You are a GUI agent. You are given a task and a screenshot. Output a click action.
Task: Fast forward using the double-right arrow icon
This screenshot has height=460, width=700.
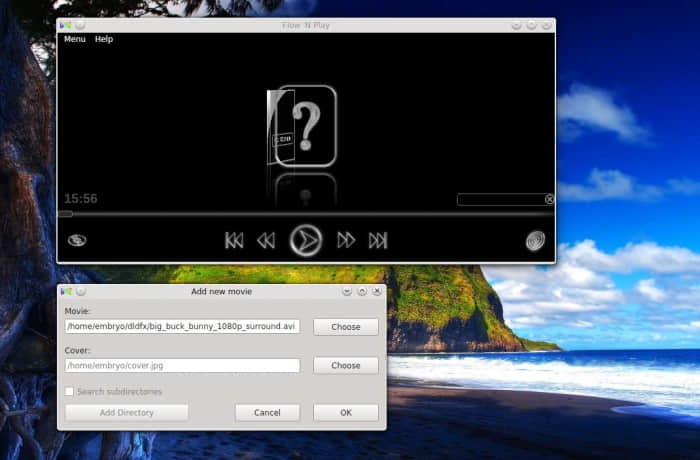pos(346,240)
